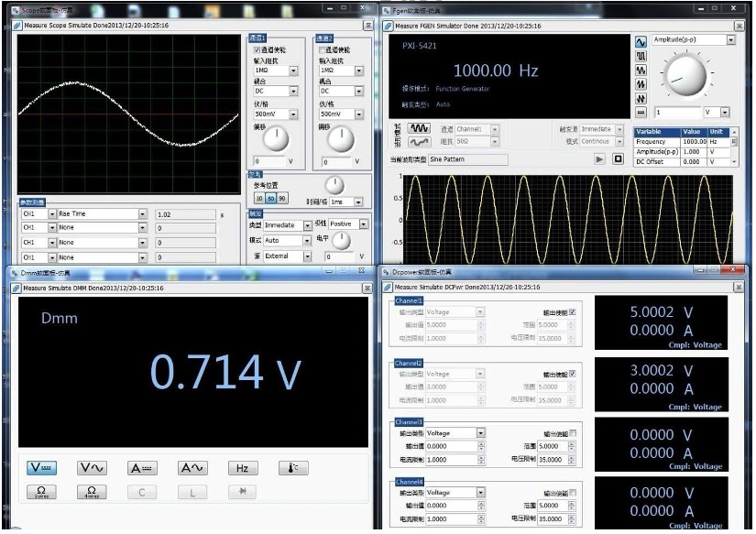Screen dimensions: 756x534
Task: Switch DMM to DC current mode
Action: [x=141, y=468]
